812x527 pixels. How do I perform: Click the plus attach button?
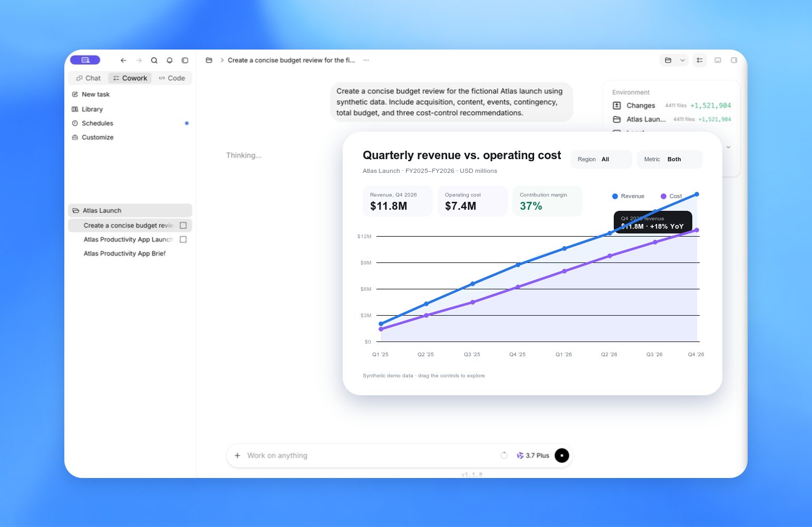pyautogui.click(x=237, y=455)
